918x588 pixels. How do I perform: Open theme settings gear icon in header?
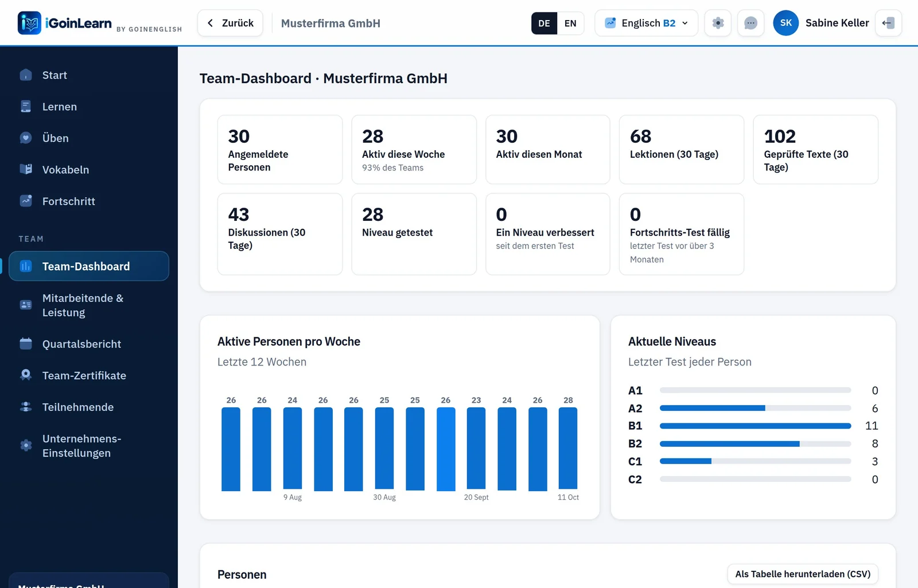pos(718,23)
